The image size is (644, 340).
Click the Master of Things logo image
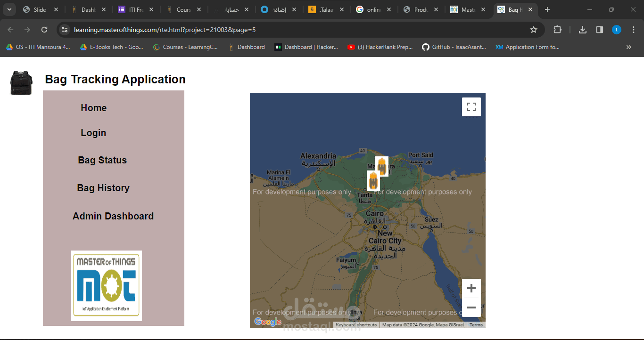[x=107, y=286]
